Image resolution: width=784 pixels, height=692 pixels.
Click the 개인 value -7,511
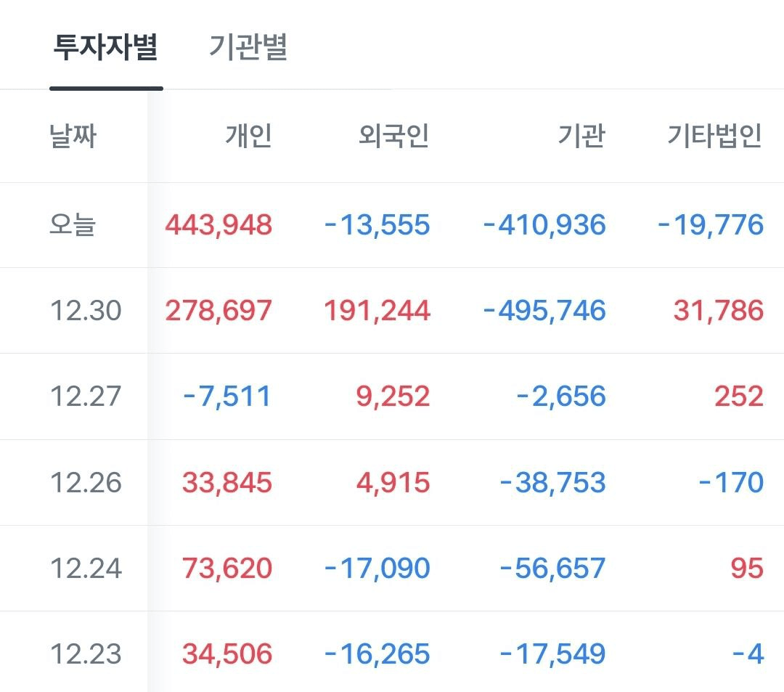[x=227, y=396]
